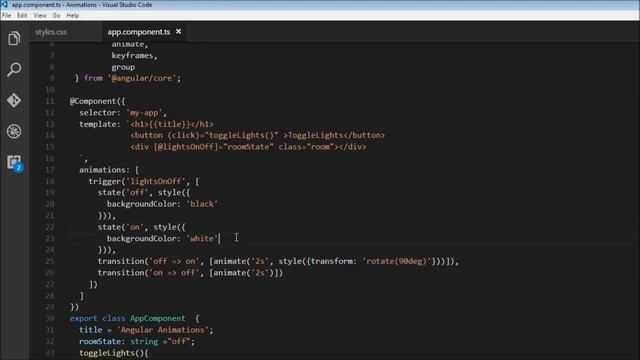Click the 'Angular Animations' title string

click(x=162, y=330)
